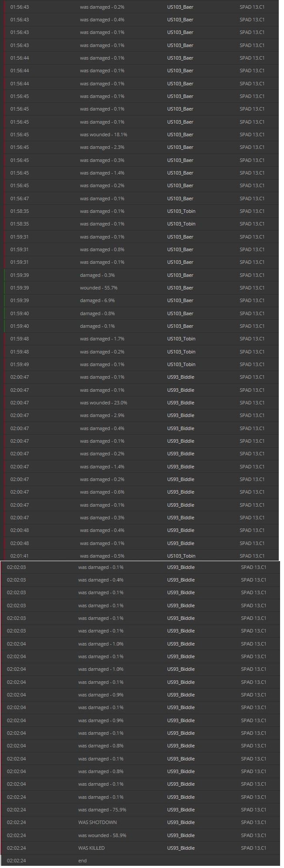Viewport: 284px width, 868px height.
Task: Open SPAD 13.C1 link in 'WAS SHOTDOWN' row
Action: [x=254, y=822]
